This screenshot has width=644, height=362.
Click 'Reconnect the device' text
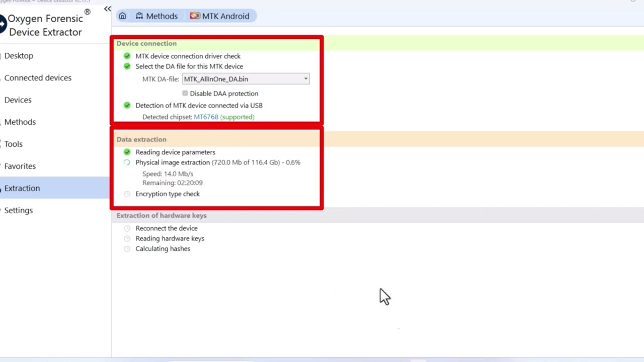pyautogui.click(x=167, y=228)
